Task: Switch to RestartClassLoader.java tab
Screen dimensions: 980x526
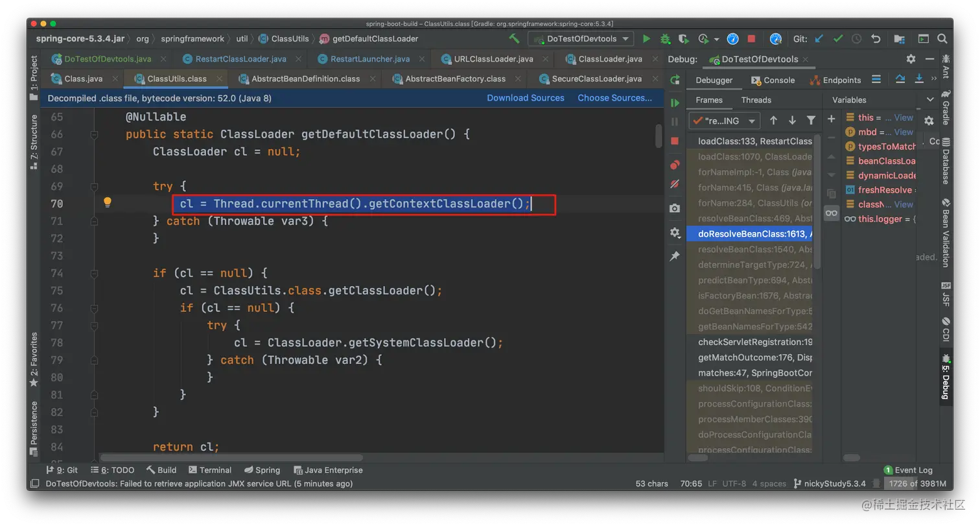Action: 240,58
